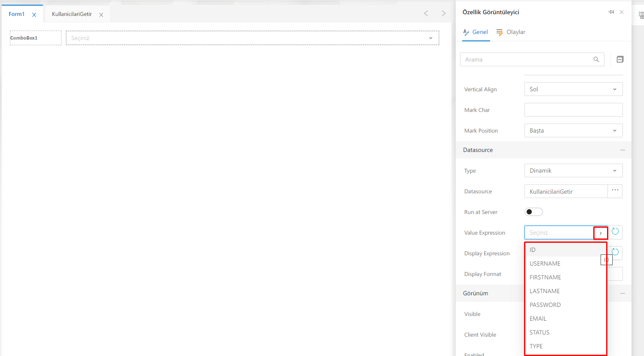Toggle the Run at Server switch
Image resolution: width=644 pixels, height=356 pixels.
(534, 212)
